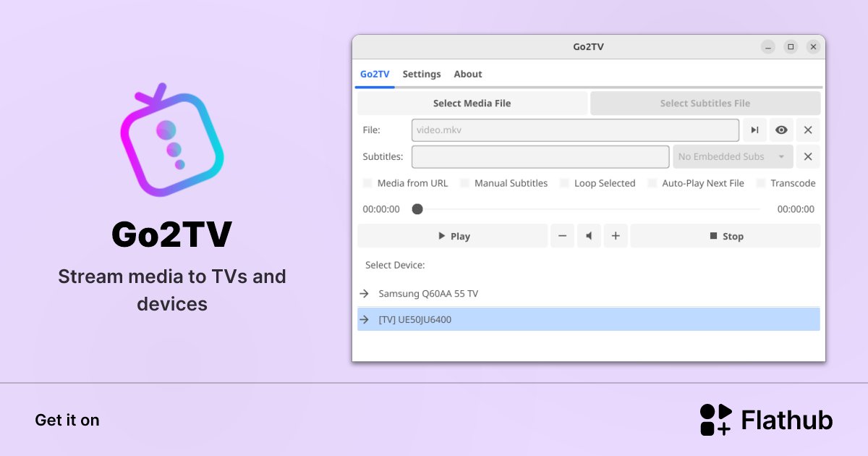Mute the audio with the speaker icon
868x456 pixels.
[589, 235]
